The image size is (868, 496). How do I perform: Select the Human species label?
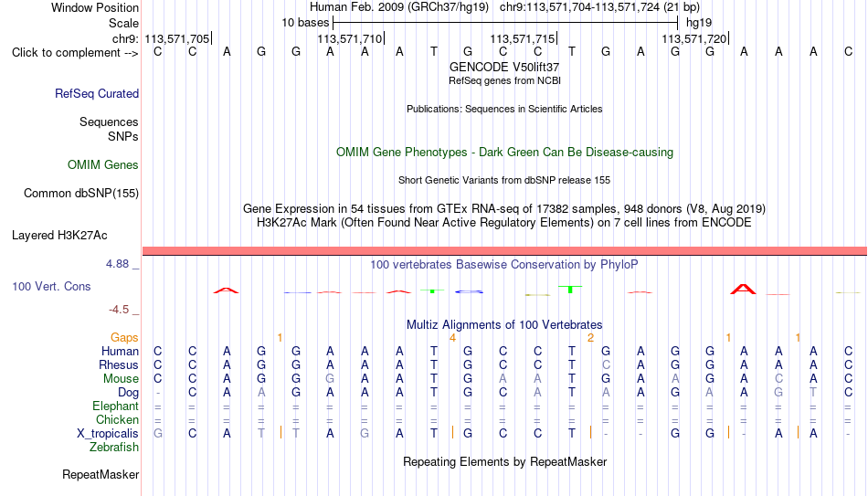[120, 352]
